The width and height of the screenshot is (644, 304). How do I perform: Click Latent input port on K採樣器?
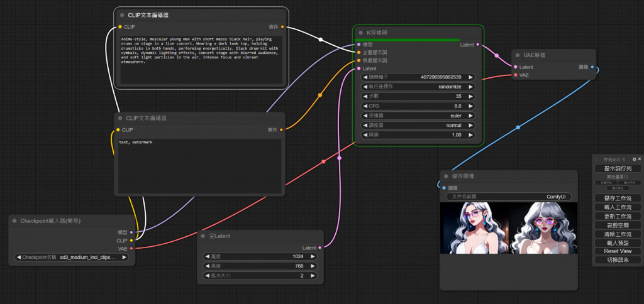(x=359, y=68)
